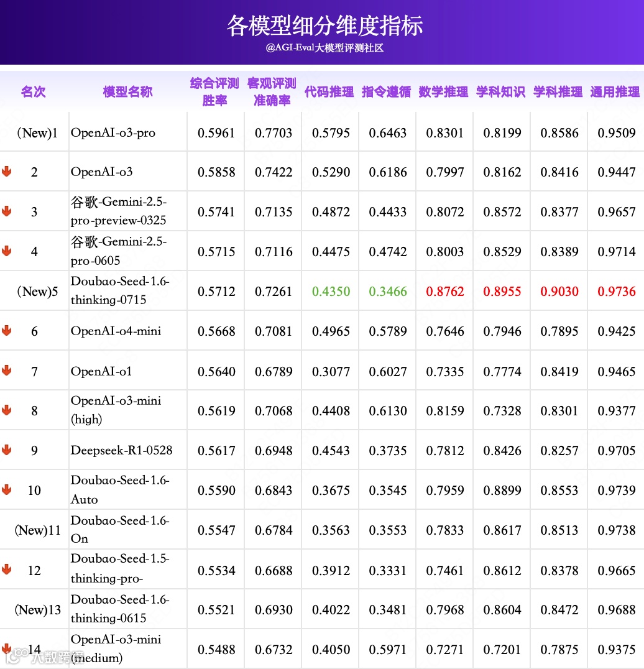
Task: Click the green value 0.3466
Action: 388,292
